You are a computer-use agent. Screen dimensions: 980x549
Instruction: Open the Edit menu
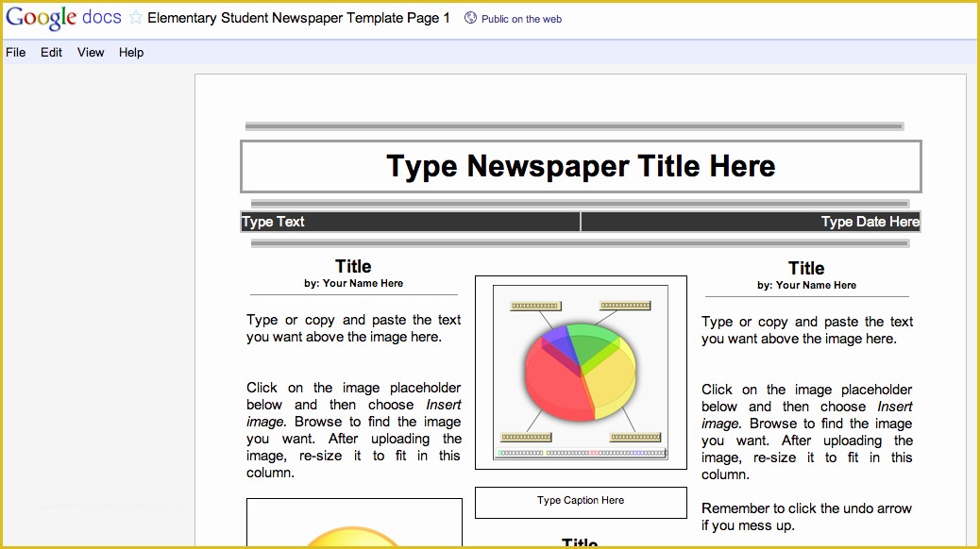click(x=51, y=53)
